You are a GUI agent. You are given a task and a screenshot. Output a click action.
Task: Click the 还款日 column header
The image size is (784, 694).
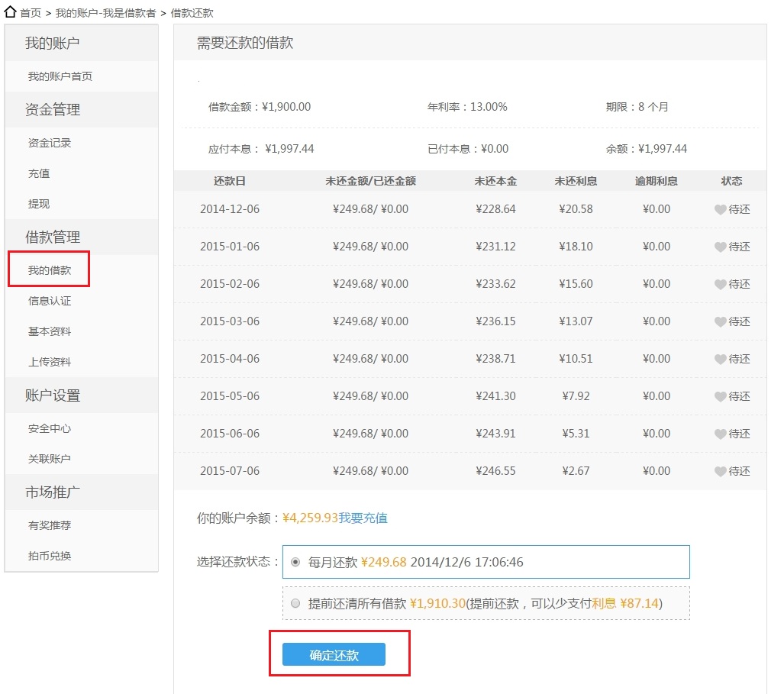[x=230, y=181]
